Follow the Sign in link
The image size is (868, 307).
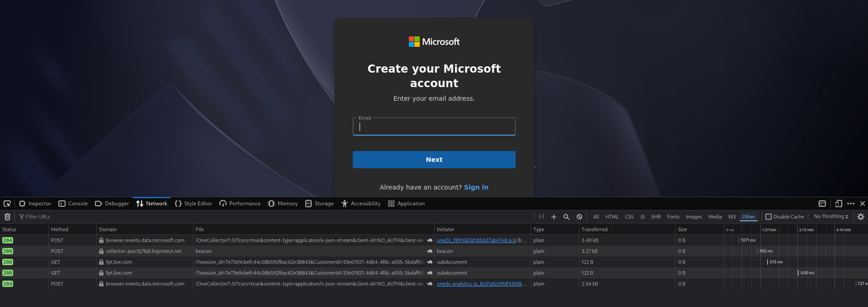click(x=476, y=187)
